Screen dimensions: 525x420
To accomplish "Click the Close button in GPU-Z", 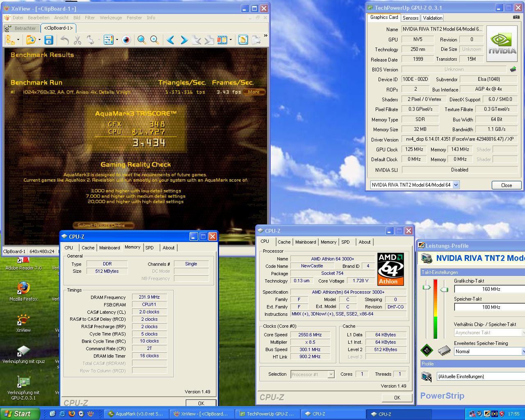I will [x=507, y=185].
